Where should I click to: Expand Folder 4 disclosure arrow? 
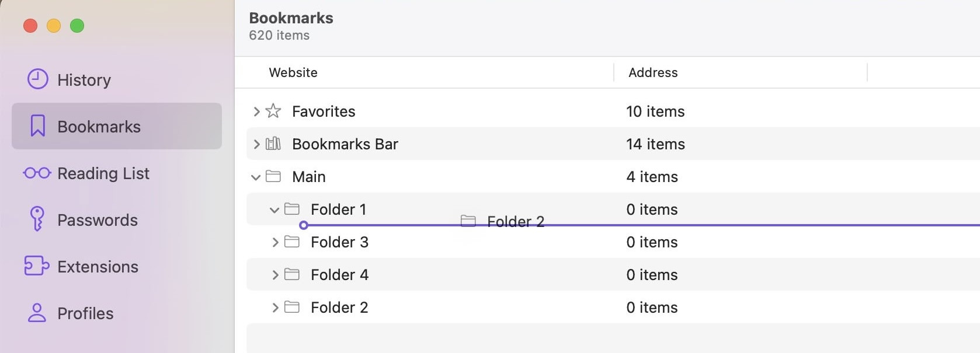click(274, 275)
